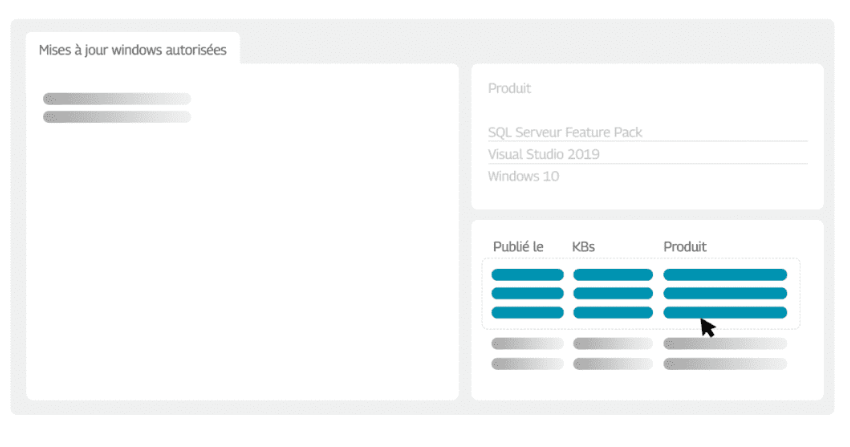Click first blue bar under KBs
850x447 pixels.
(613, 275)
